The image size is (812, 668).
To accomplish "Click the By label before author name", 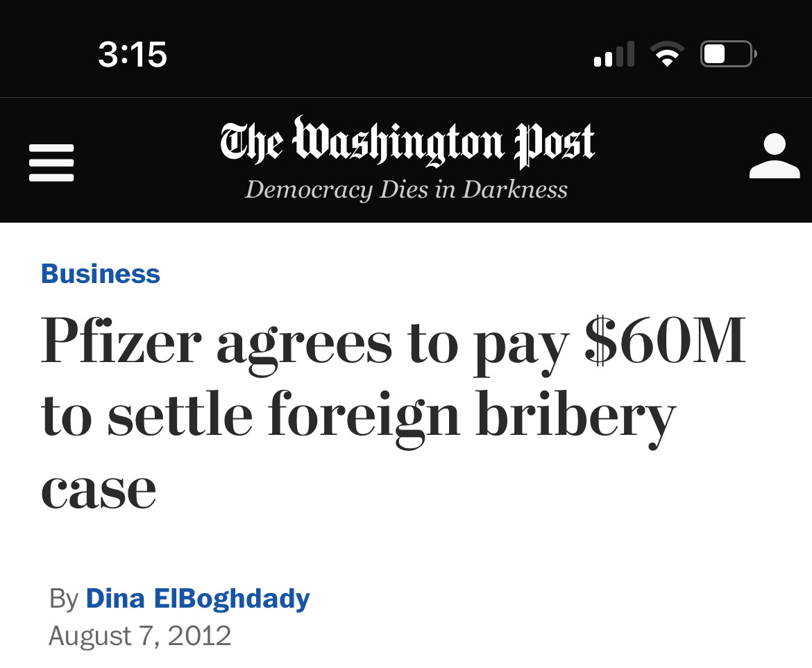I will 64,599.
